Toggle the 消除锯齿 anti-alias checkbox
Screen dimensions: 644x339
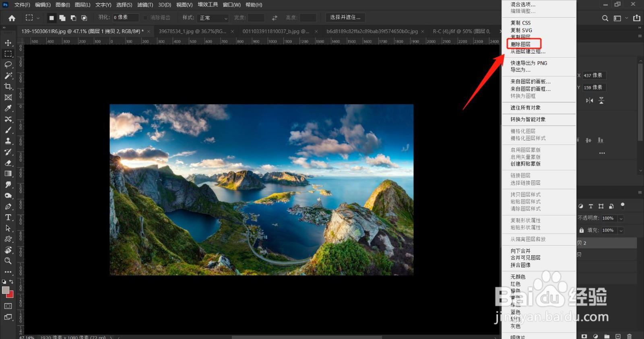146,18
